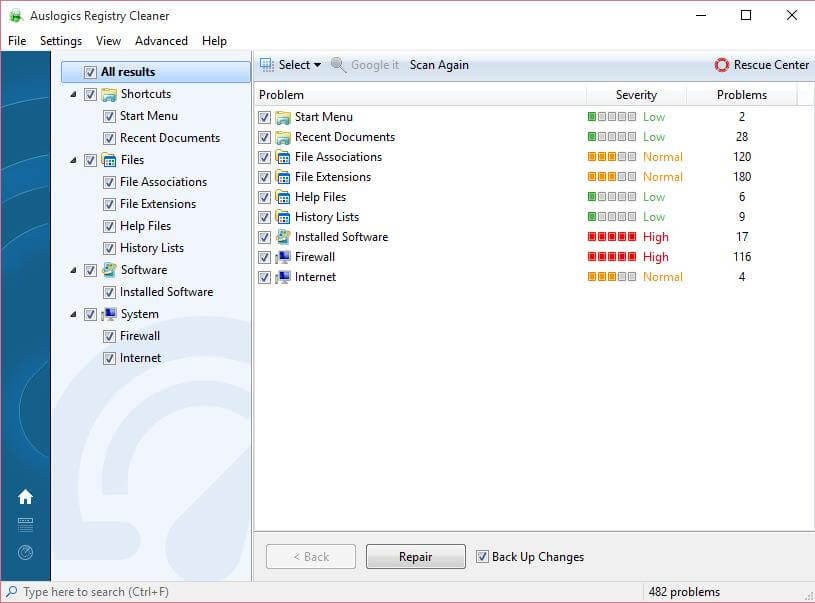This screenshot has width=815, height=603.
Task: Toggle File Associations checkbox in results list
Action: tap(264, 157)
